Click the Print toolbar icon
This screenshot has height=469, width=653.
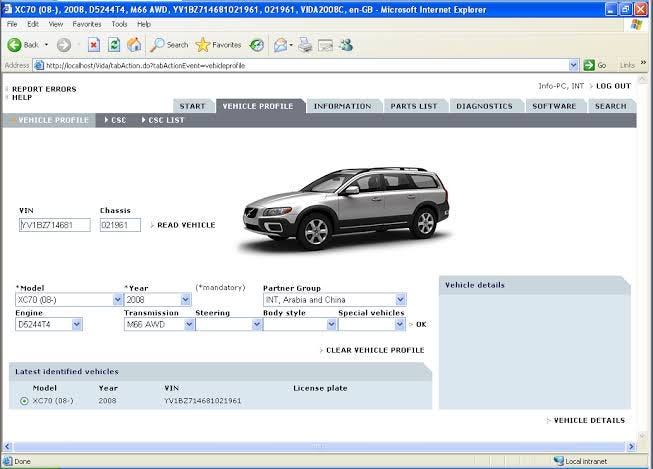click(305, 45)
